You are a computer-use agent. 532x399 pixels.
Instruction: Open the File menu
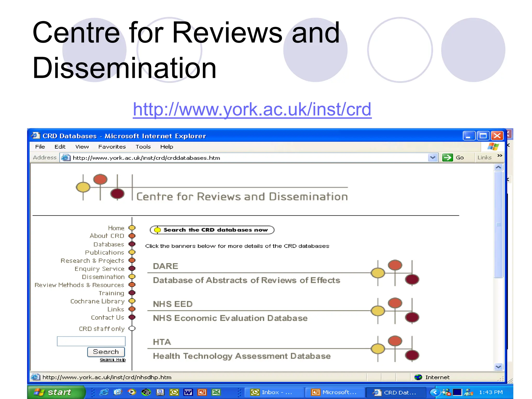[x=40, y=147]
